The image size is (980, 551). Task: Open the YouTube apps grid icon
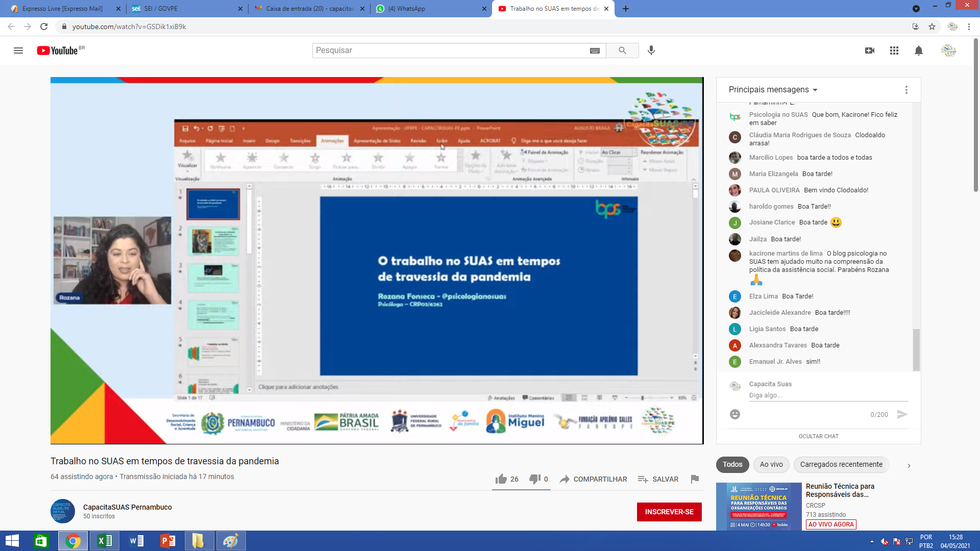pos(894,51)
